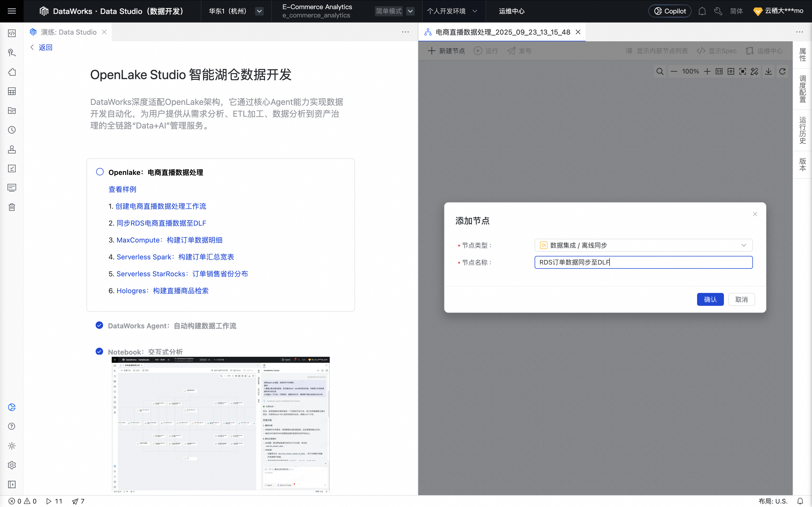Click the download workflow icon

click(769, 71)
